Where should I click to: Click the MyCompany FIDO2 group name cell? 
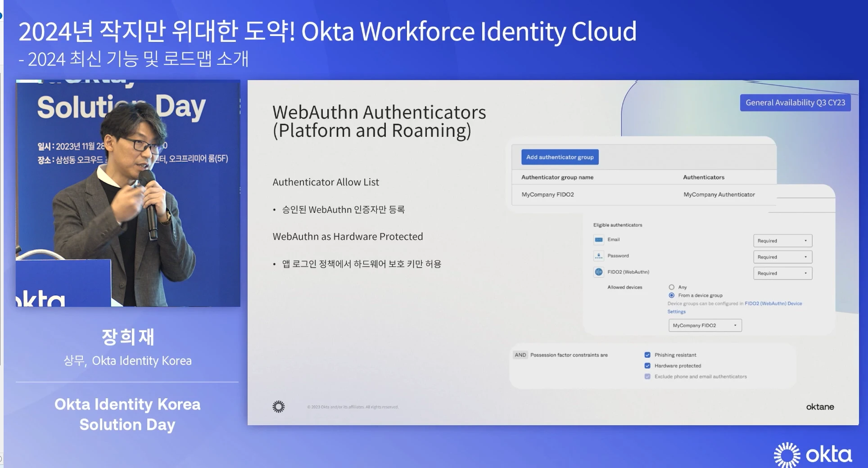click(547, 194)
